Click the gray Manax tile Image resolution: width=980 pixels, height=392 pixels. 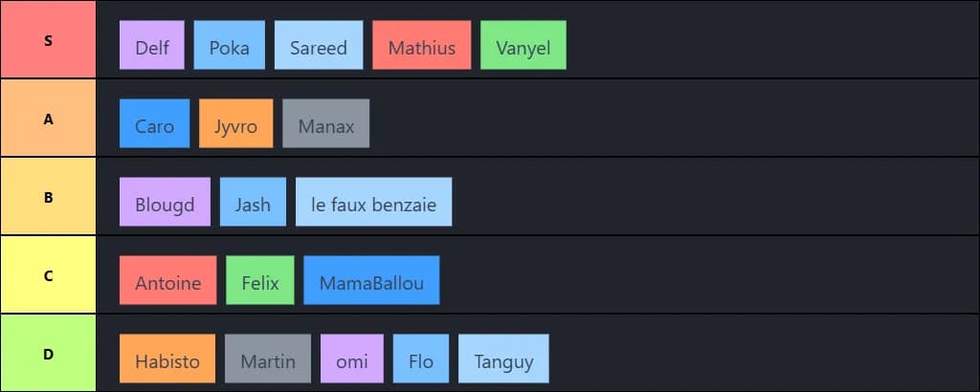[x=325, y=123]
